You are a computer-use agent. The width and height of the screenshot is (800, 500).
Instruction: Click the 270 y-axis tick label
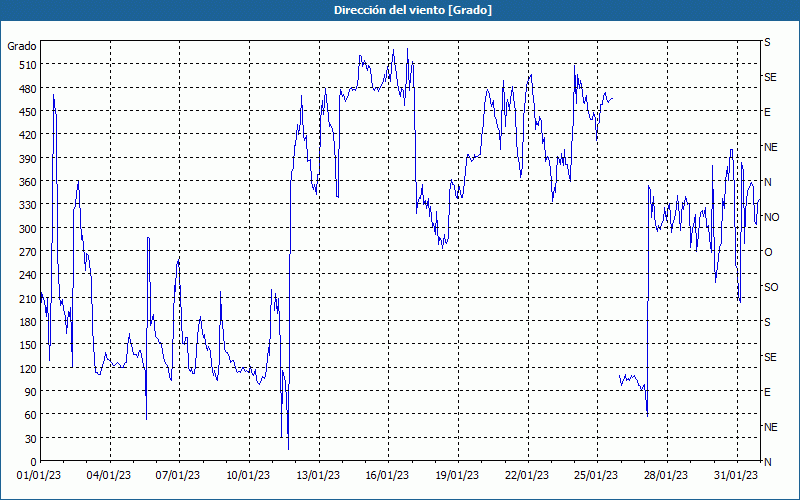[x=29, y=252]
